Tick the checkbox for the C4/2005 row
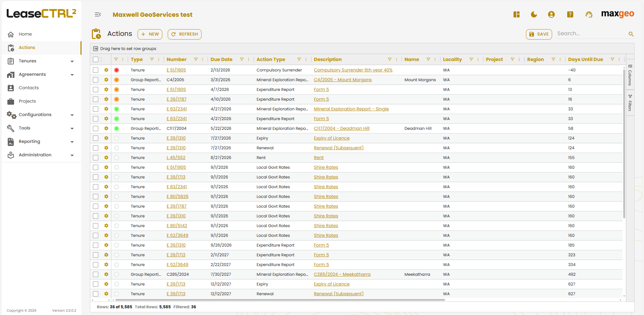 (x=96, y=80)
